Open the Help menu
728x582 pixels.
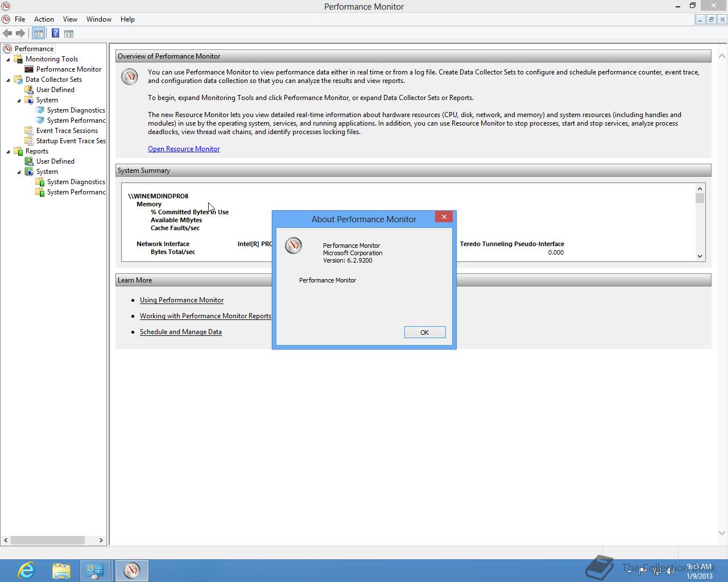click(127, 19)
